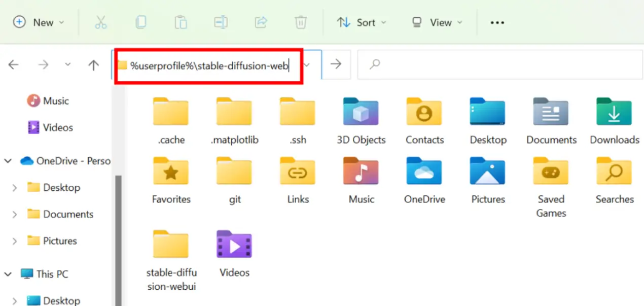This screenshot has height=306, width=644.
Task: Select Pictures folder in file grid
Action: click(488, 180)
